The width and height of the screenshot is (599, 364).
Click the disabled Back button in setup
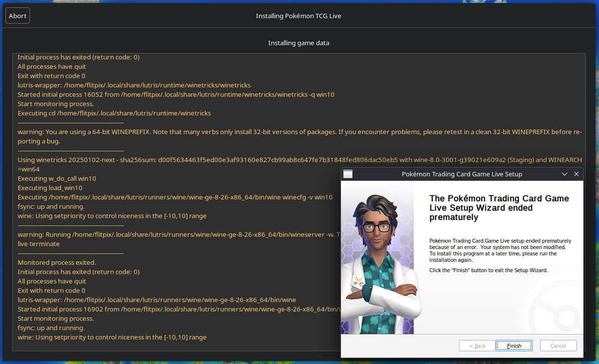pos(477,346)
